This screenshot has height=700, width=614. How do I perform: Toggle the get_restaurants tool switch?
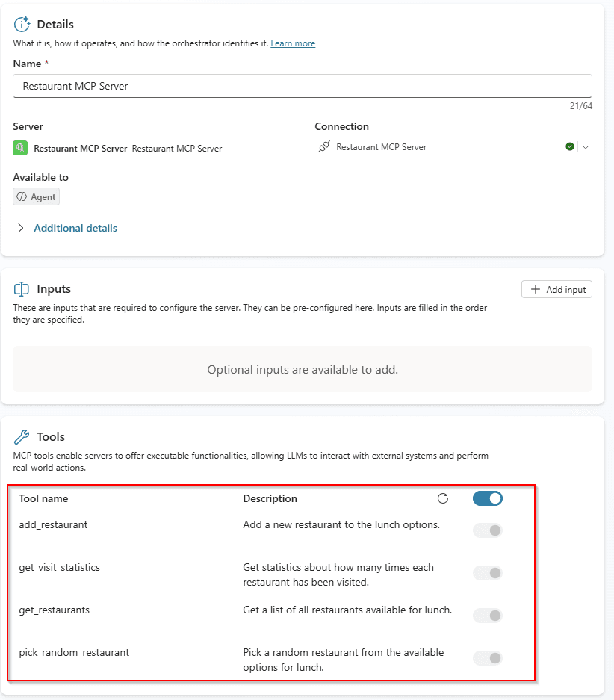tap(488, 616)
